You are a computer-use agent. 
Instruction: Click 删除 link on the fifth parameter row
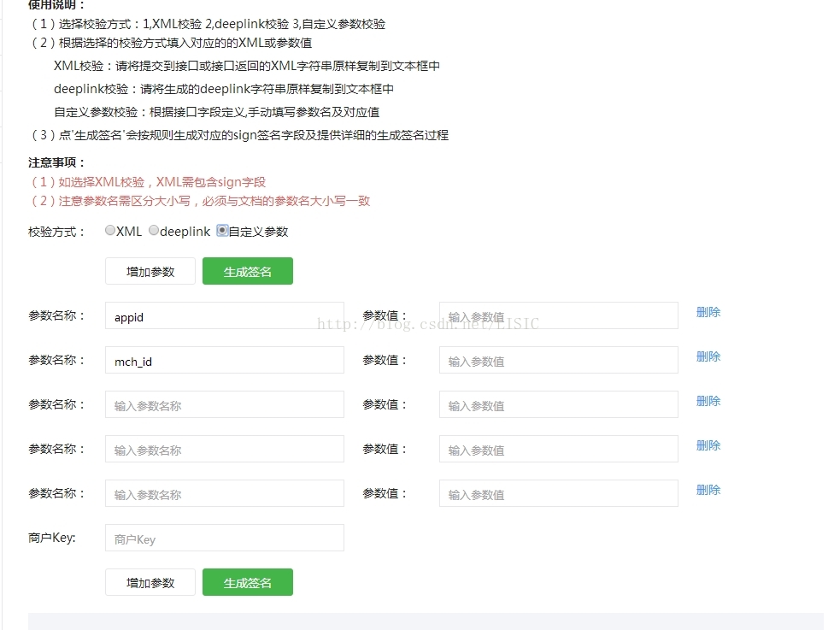708,490
